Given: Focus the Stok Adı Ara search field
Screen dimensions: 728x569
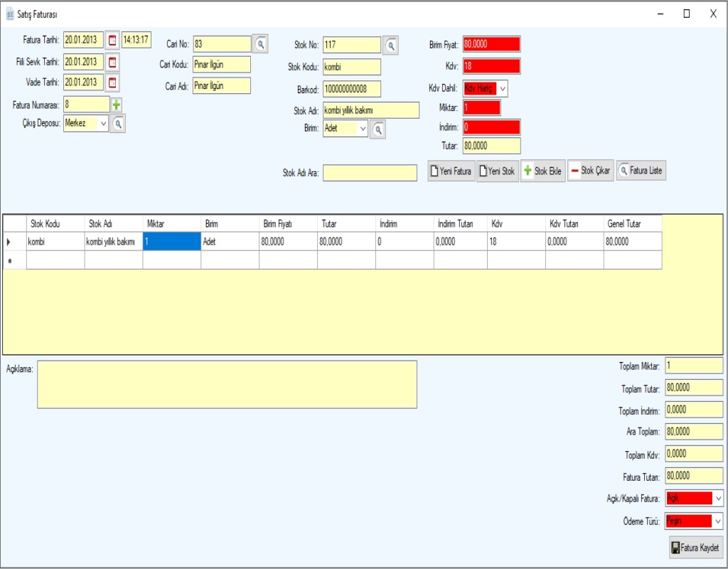Looking at the screenshot, I should click(371, 173).
